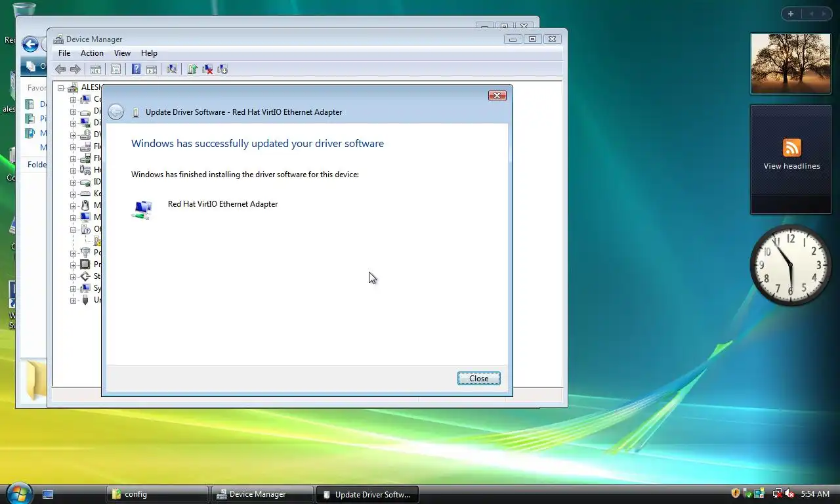The width and height of the screenshot is (840, 504).
Task: Click the tree photo slideshow gadget
Action: pyautogui.click(x=791, y=64)
